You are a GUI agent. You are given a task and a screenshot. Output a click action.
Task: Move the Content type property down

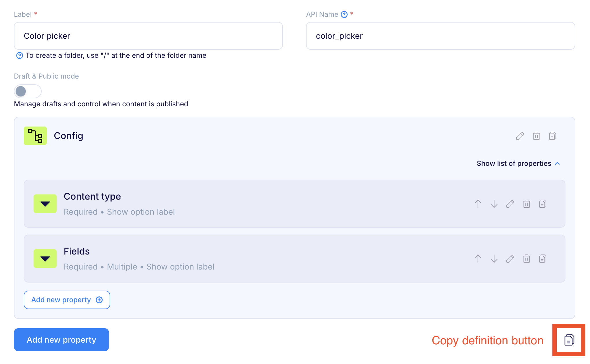coord(494,204)
